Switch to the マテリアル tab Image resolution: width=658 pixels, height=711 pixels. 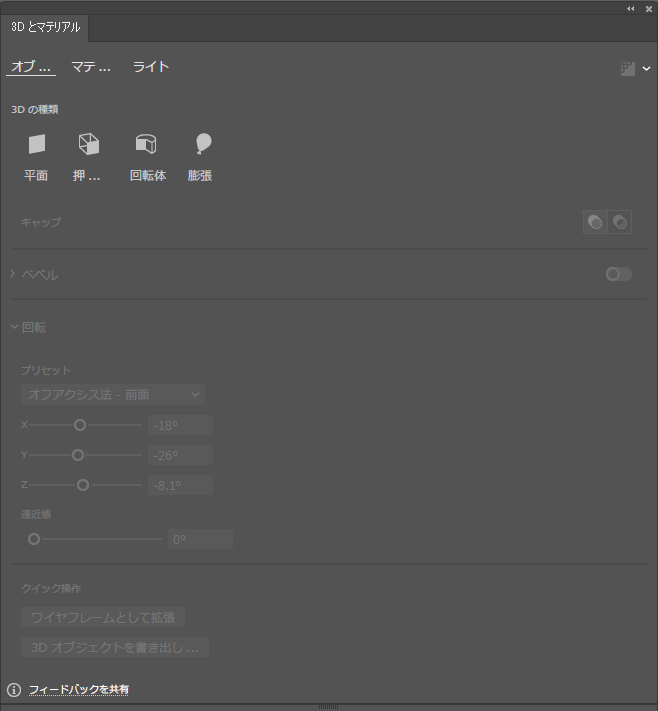tap(91, 67)
